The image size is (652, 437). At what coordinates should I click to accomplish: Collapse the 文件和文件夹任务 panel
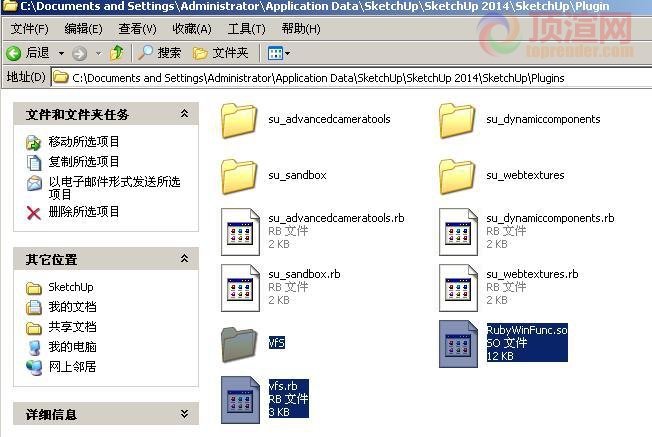click(184, 114)
